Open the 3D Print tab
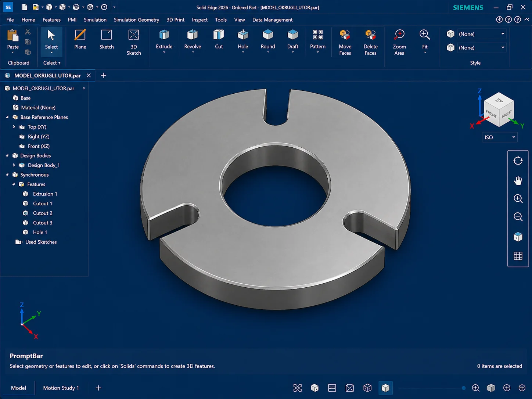The image size is (532, 399). point(175,20)
